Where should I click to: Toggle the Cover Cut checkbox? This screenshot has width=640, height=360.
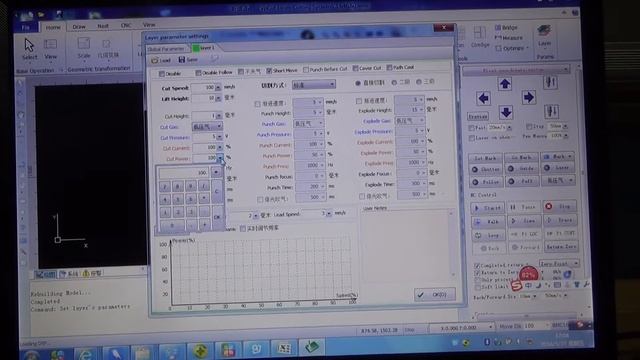[355, 68]
